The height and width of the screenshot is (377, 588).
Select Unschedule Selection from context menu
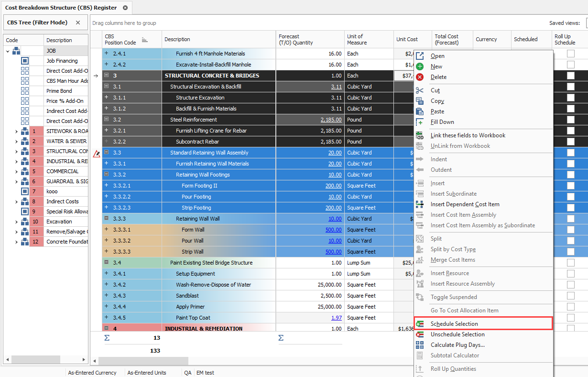[x=457, y=334]
